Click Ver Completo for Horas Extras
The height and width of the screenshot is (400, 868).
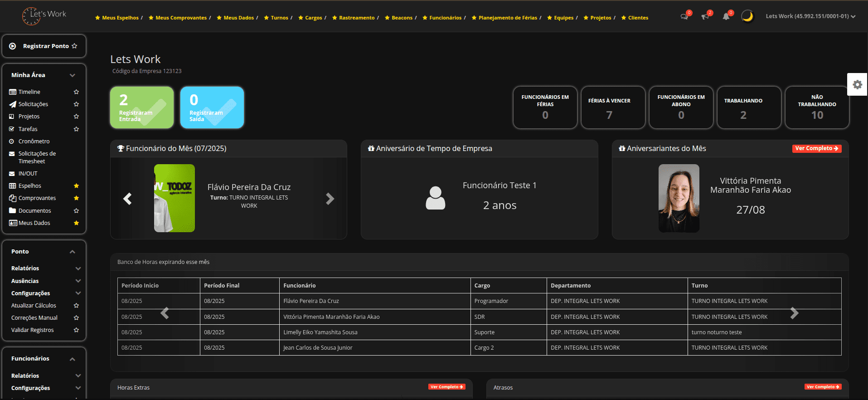[x=447, y=387]
